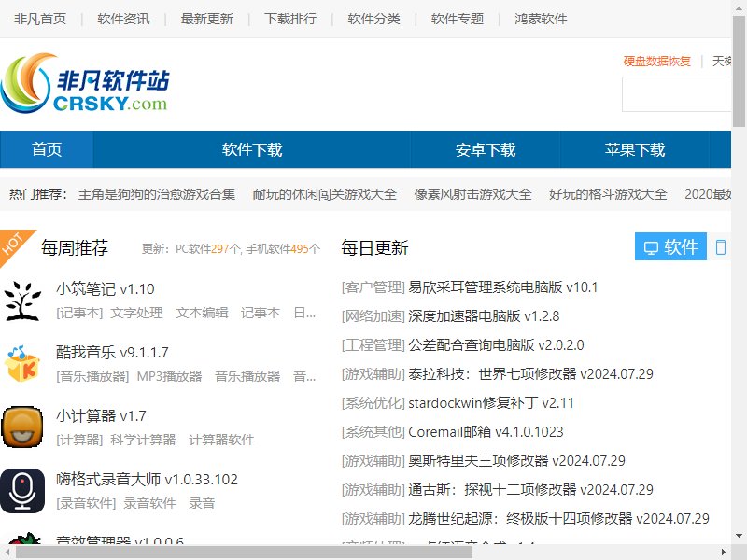Open Coremail邮箱 v4.1.0.1023 entry
The height and width of the screenshot is (560, 747).
486,431
